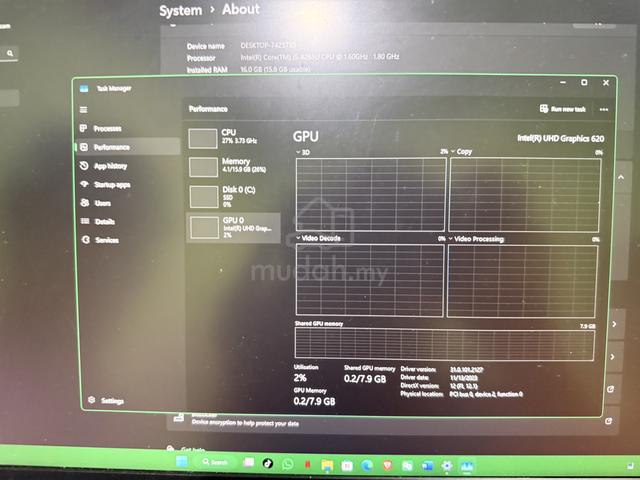Open the Windows Start menu
Viewport: 640px width, 480px height.
pos(181,462)
